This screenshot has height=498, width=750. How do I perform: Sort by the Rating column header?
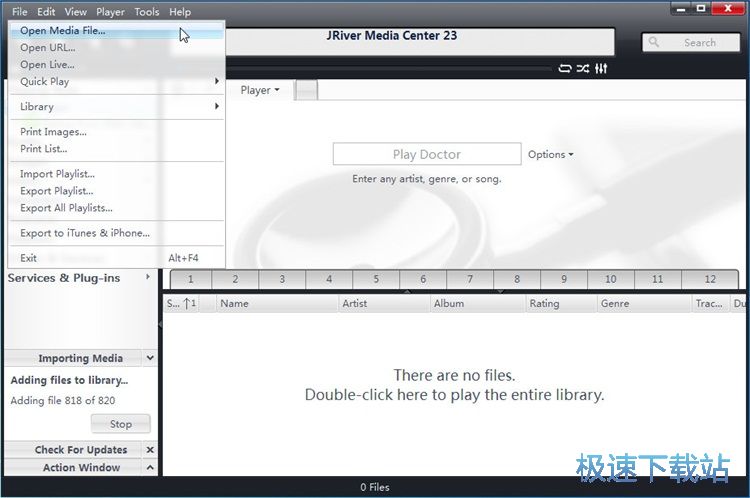coord(561,303)
